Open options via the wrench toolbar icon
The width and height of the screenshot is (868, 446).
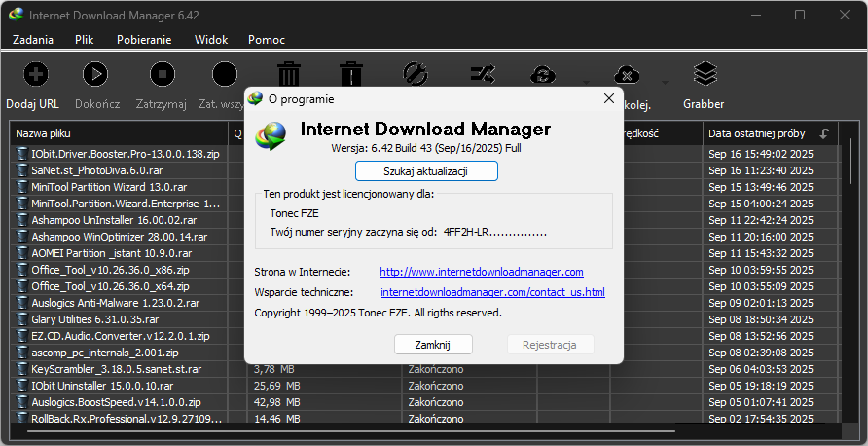tap(416, 74)
